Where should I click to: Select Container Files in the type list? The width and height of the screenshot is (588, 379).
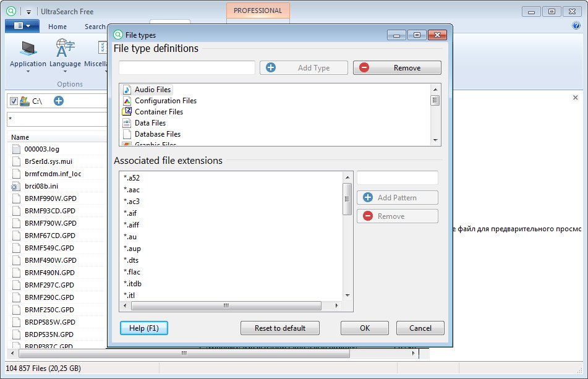159,112
